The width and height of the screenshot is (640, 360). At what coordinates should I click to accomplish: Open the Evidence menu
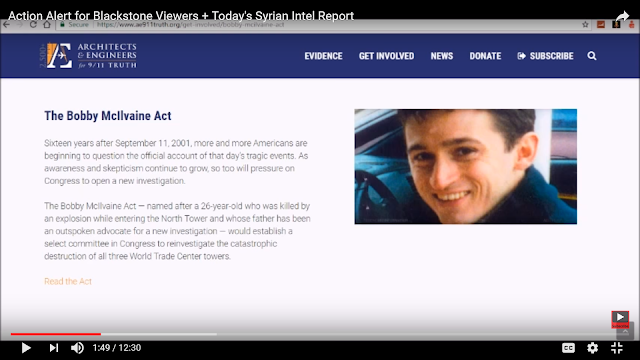click(323, 56)
